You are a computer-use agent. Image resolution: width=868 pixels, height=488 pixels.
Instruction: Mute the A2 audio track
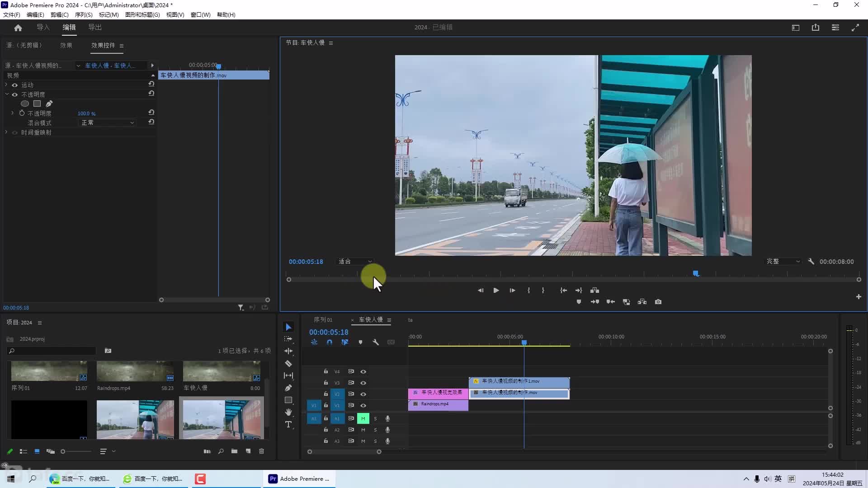pos(363,430)
